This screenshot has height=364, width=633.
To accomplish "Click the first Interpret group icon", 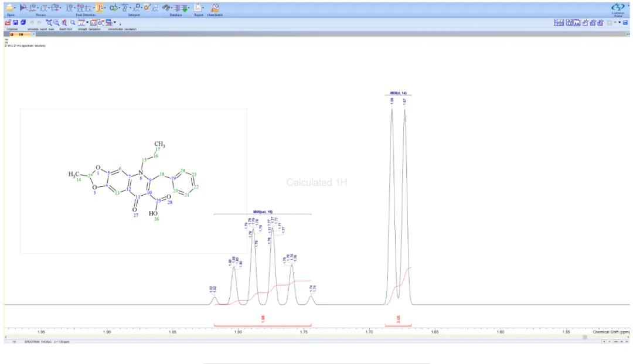I will [x=114, y=8].
